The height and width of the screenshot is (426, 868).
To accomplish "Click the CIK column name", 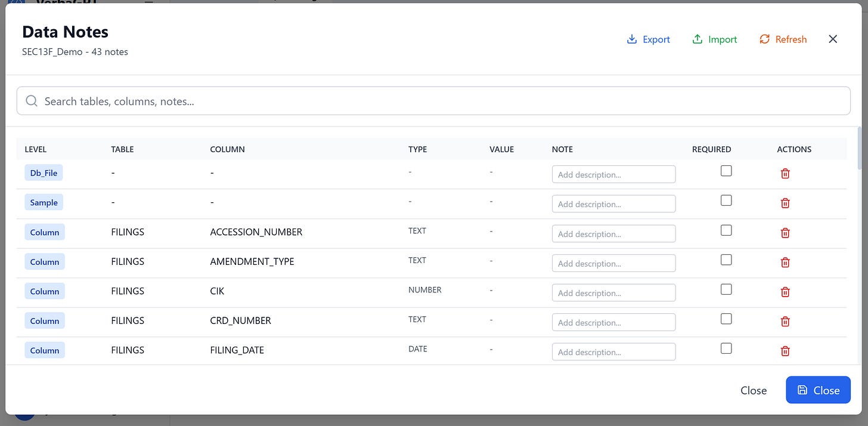I will coord(218,291).
